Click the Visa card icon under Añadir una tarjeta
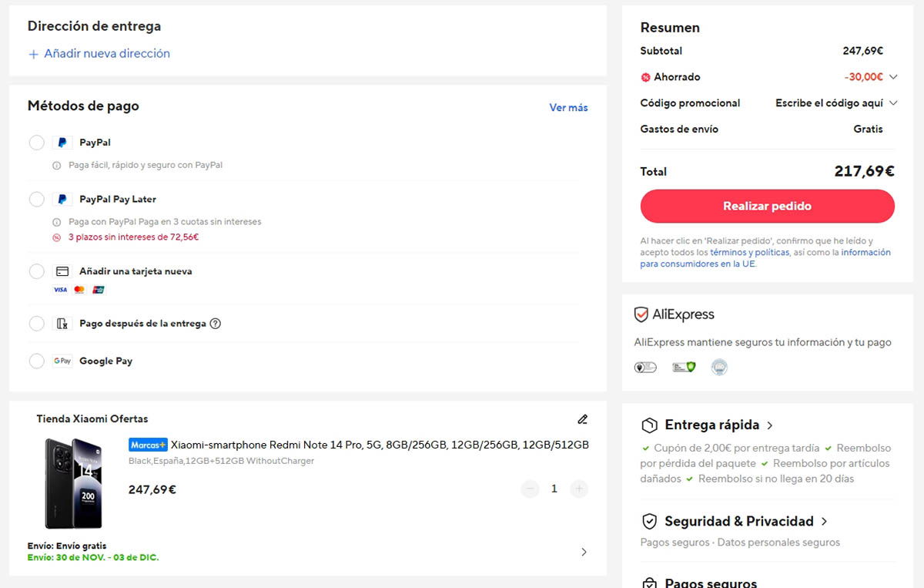The width and height of the screenshot is (924, 588). point(60,289)
